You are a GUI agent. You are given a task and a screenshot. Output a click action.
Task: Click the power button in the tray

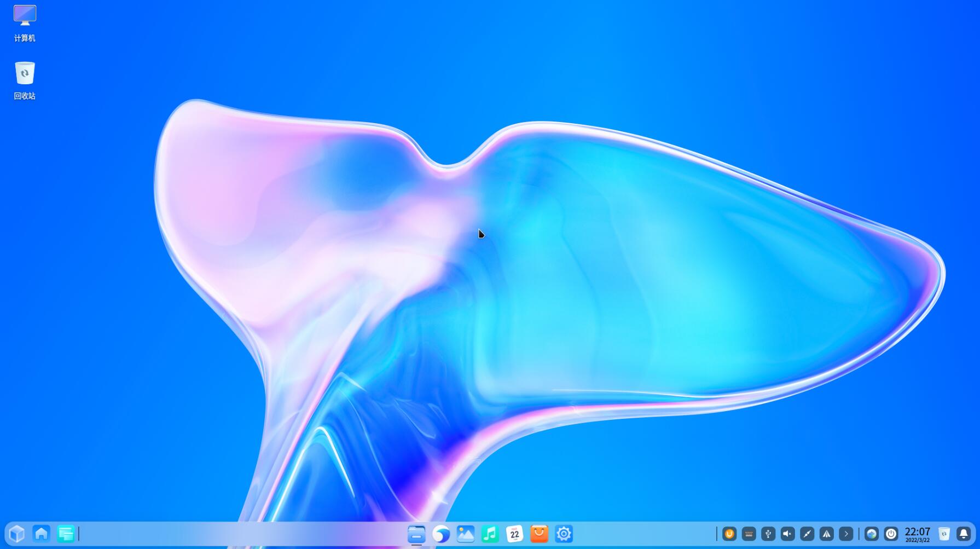pyautogui.click(x=891, y=534)
